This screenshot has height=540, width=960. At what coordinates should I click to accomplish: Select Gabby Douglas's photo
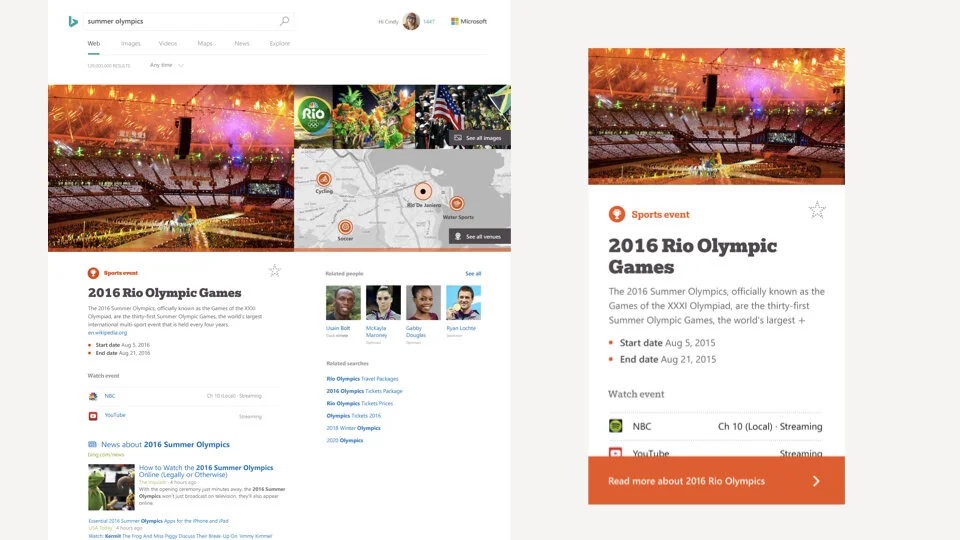(423, 302)
